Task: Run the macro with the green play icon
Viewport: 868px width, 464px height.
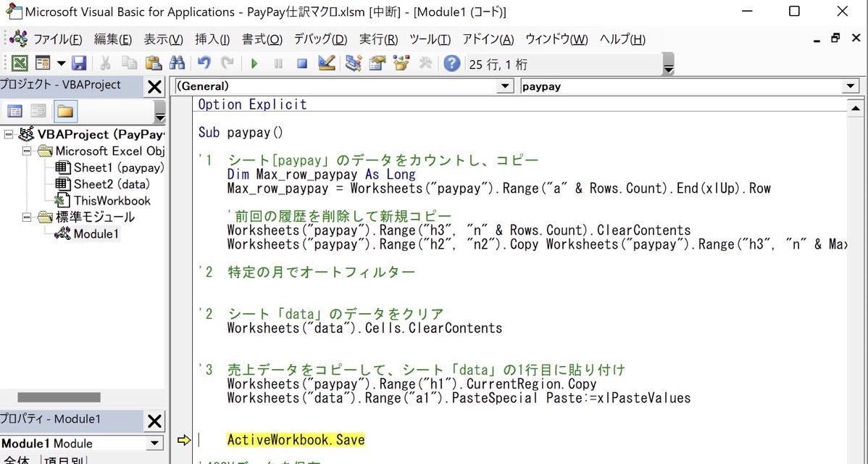Action: [254, 64]
